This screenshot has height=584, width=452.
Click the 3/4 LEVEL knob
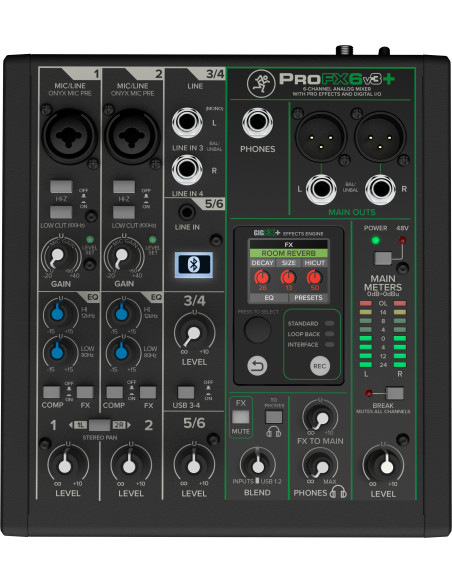click(x=194, y=333)
